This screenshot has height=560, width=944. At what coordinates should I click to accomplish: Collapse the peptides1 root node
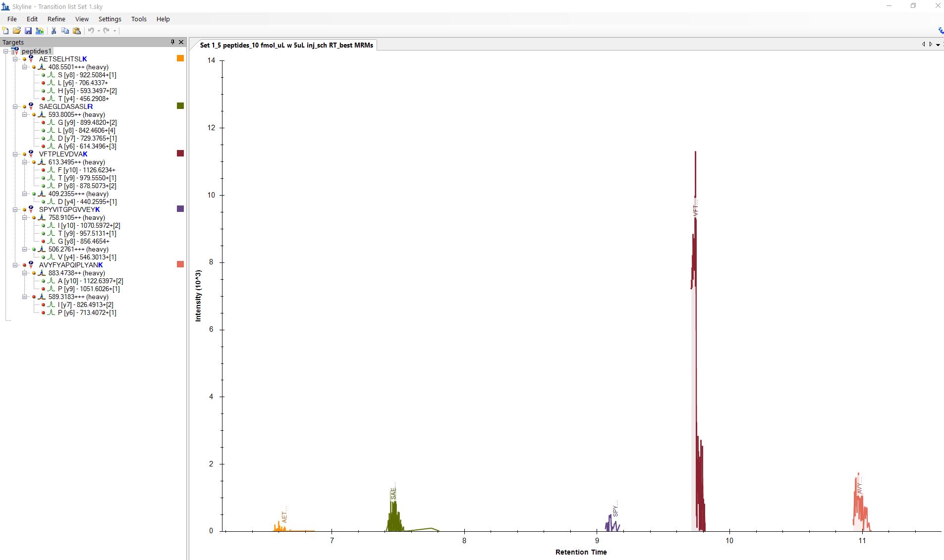click(6, 51)
